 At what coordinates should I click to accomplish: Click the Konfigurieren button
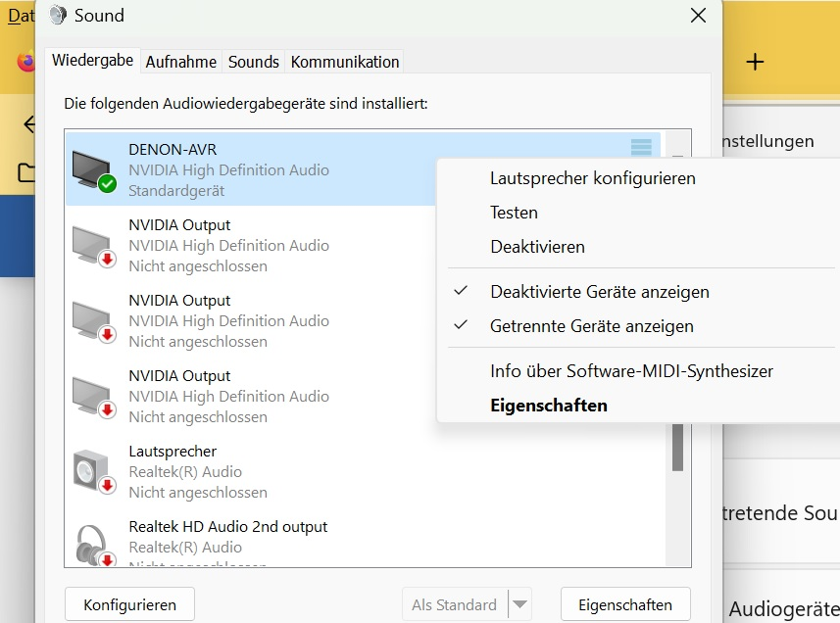[129, 604]
